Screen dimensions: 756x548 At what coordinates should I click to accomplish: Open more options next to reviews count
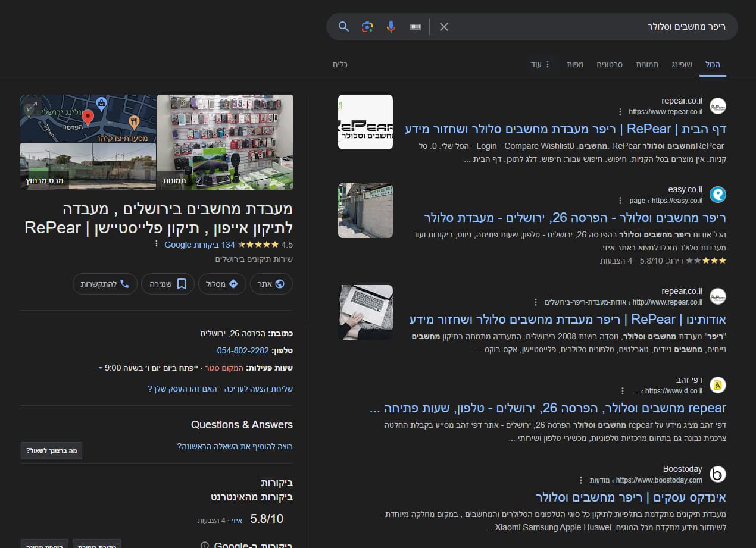coord(157,245)
